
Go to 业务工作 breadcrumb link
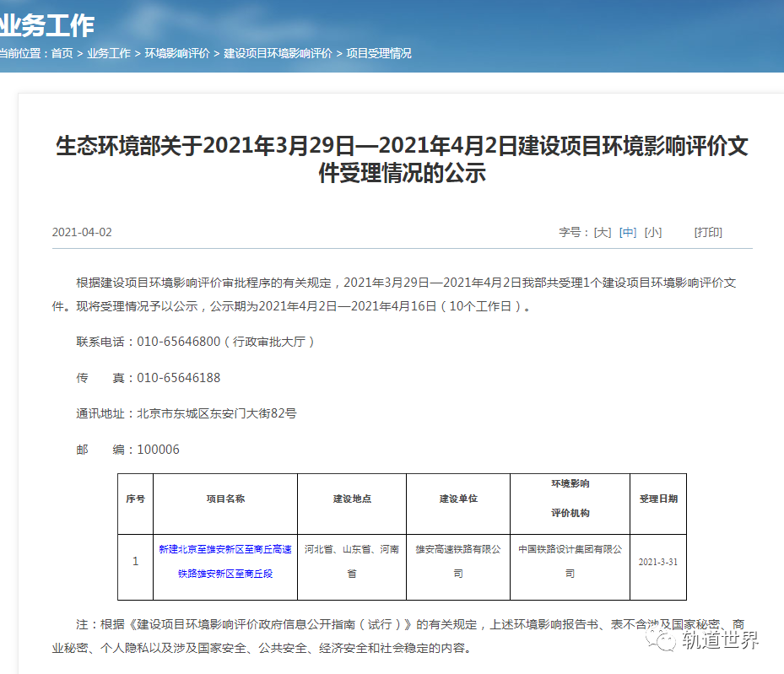tap(109, 53)
